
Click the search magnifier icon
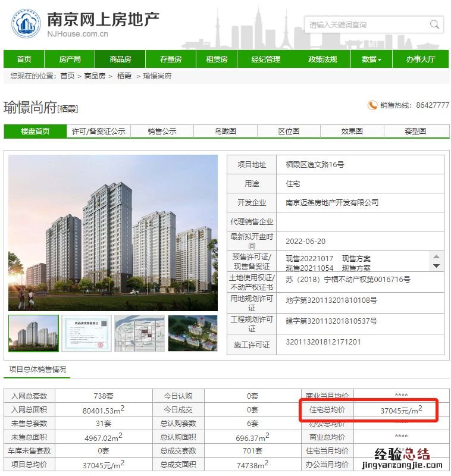[x=434, y=24]
